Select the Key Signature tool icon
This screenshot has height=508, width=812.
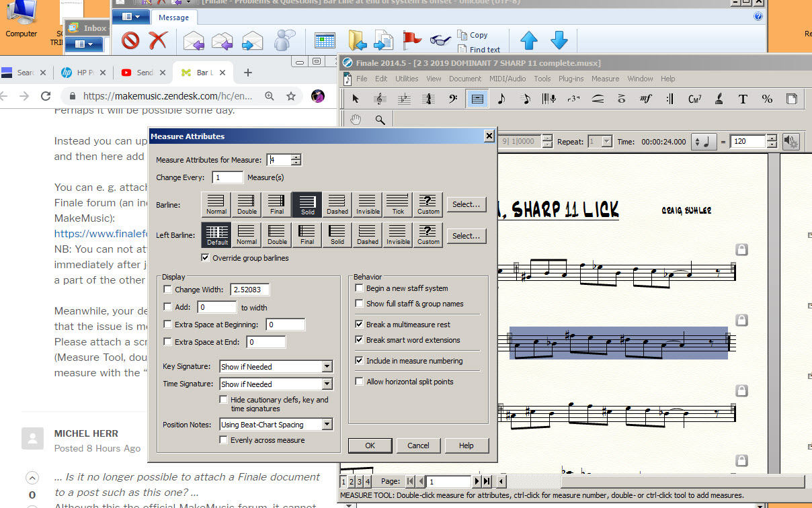404,99
